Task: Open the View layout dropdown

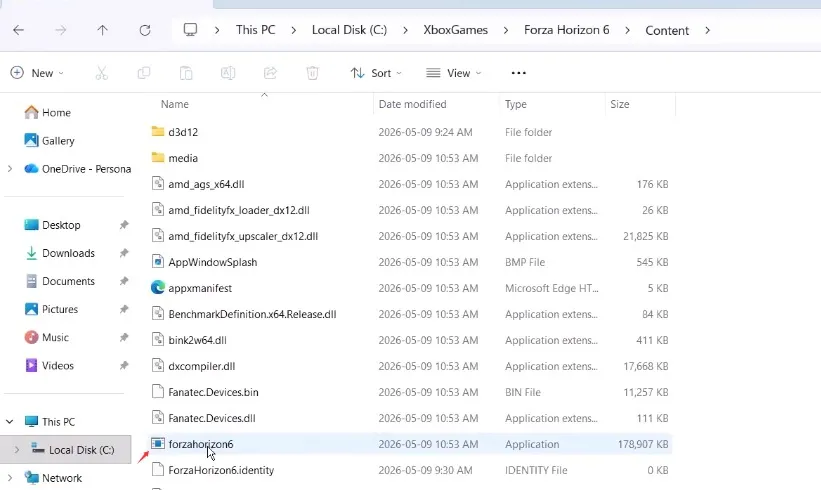Action: [453, 73]
